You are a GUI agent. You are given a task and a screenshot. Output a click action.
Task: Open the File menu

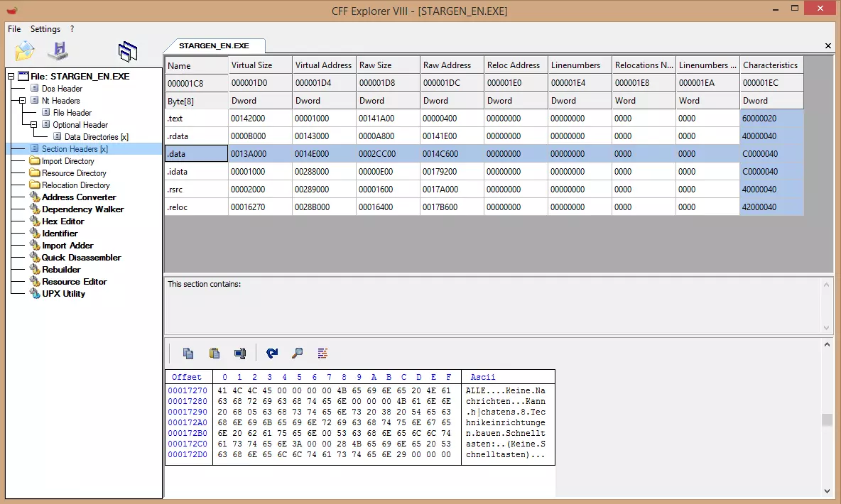coord(14,29)
